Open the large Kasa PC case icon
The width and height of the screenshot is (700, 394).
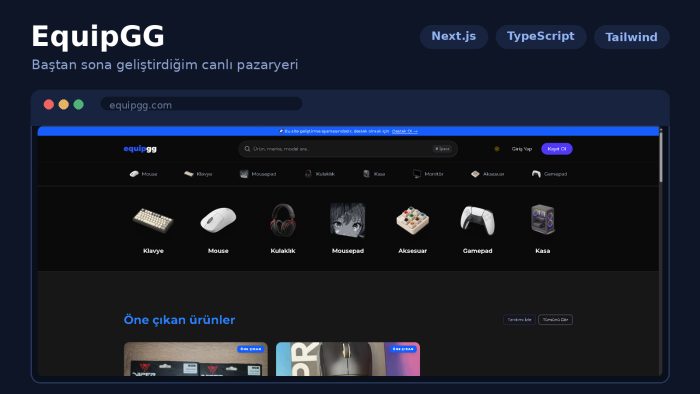point(542,220)
